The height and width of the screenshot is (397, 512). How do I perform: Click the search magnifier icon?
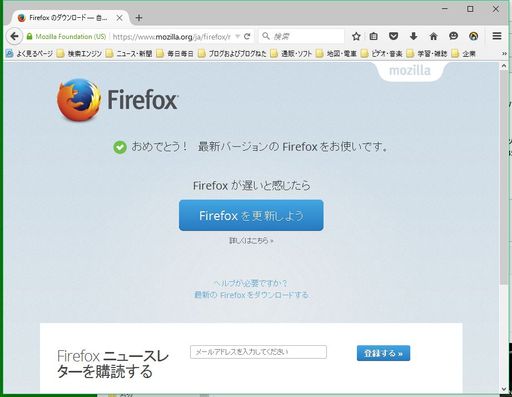pos(266,36)
